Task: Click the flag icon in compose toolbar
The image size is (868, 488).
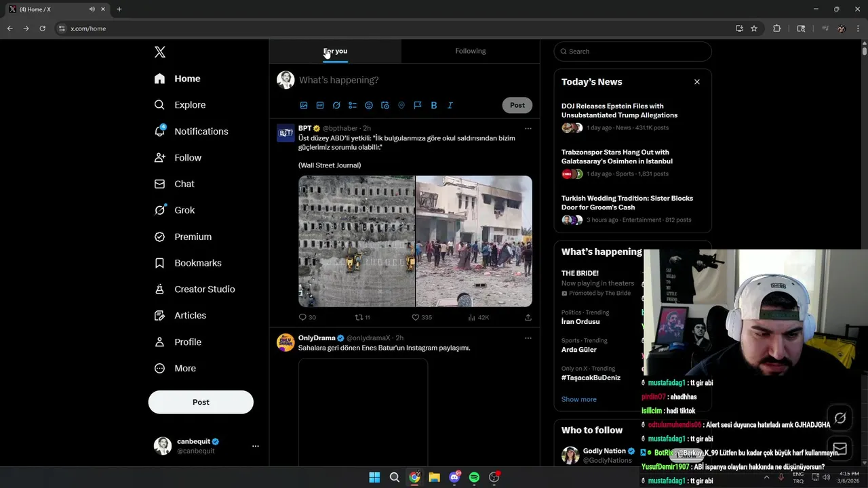Action: point(418,105)
